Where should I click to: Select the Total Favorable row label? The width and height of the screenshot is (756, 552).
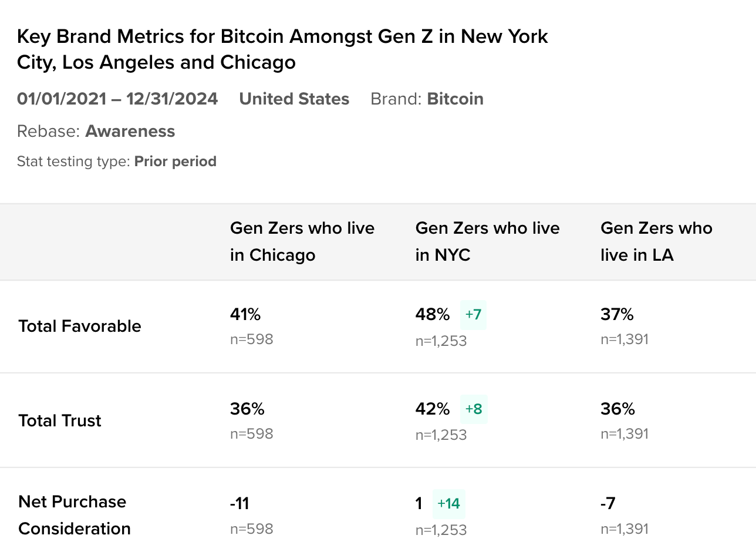[x=80, y=327]
